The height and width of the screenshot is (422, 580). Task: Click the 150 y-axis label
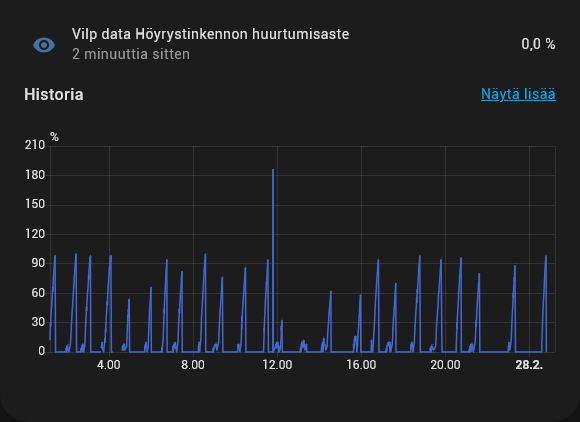click(35, 204)
